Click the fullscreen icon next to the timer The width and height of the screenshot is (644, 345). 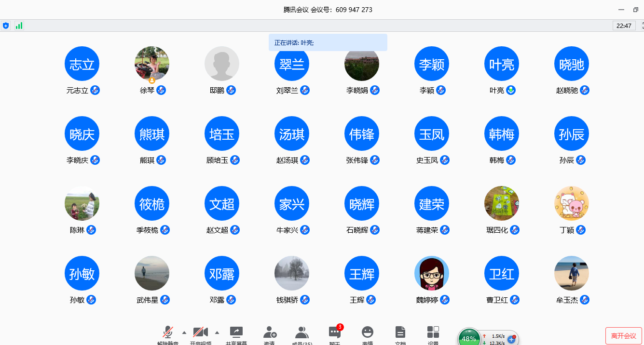tap(642, 26)
